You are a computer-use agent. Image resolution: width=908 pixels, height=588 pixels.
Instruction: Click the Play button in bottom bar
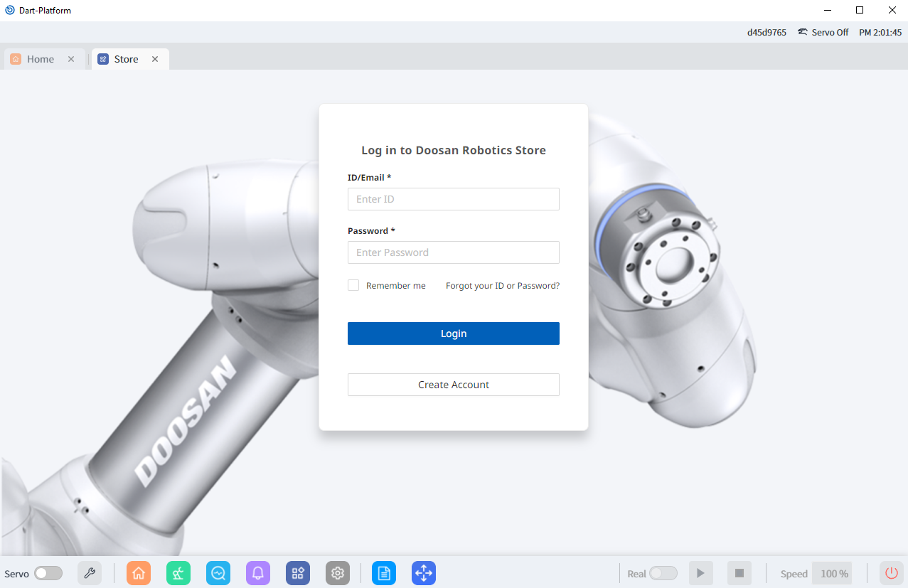[700, 573]
